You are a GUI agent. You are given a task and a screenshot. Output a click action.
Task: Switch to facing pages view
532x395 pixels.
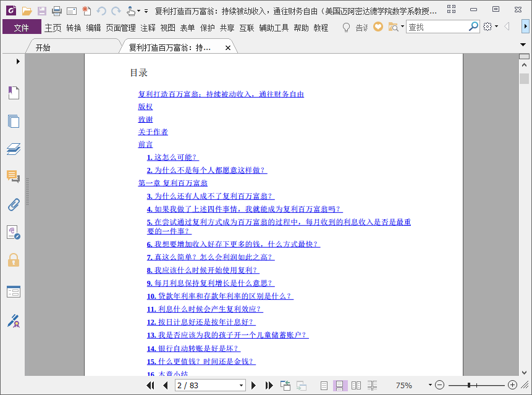tap(356, 385)
